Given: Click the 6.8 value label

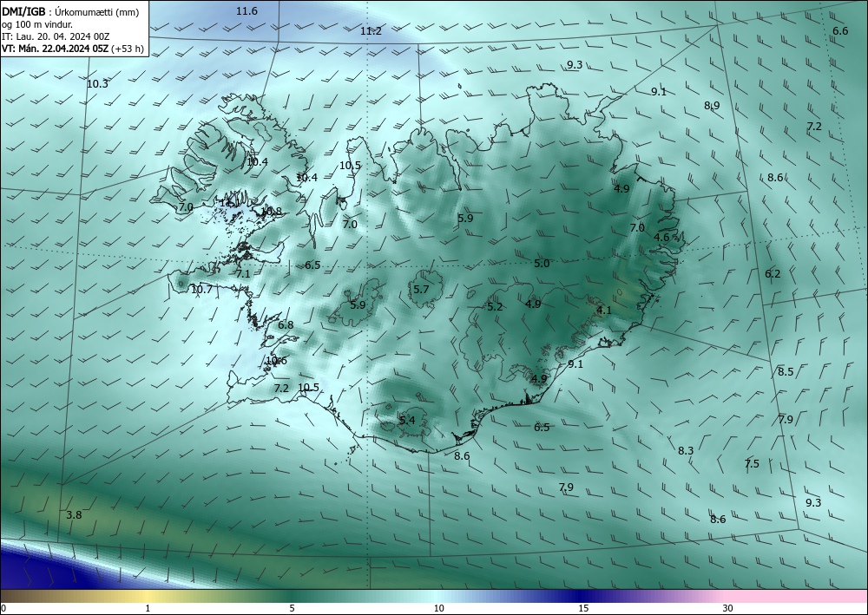Looking at the screenshot, I should tap(286, 325).
